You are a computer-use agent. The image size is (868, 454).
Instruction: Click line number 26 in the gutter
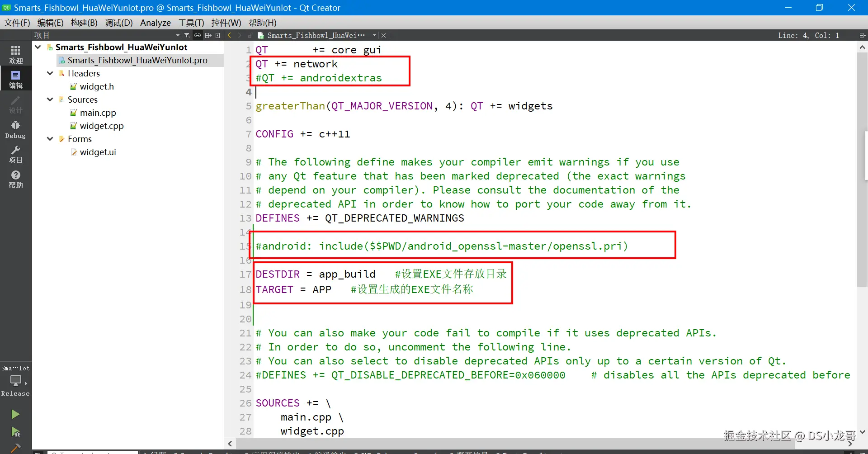pyautogui.click(x=245, y=403)
